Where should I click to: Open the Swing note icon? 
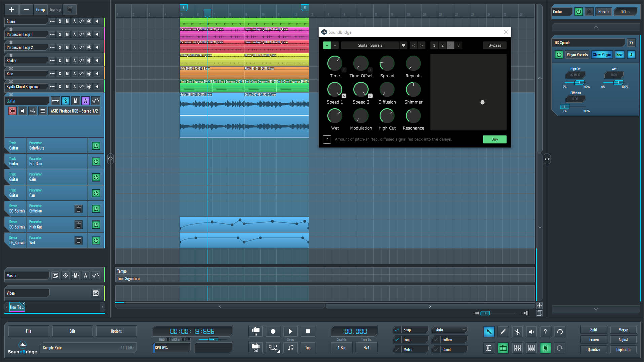291,348
